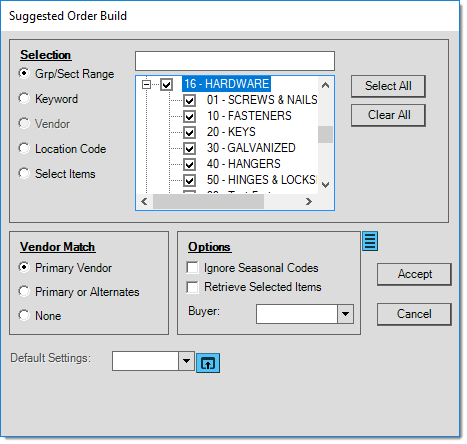
Task: Click the Select All button
Action: (388, 86)
